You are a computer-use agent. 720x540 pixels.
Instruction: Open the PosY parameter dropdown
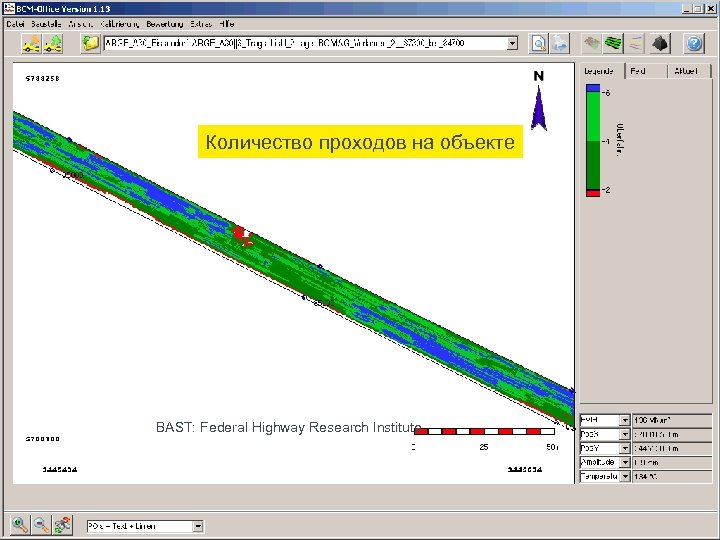pos(624,448)
